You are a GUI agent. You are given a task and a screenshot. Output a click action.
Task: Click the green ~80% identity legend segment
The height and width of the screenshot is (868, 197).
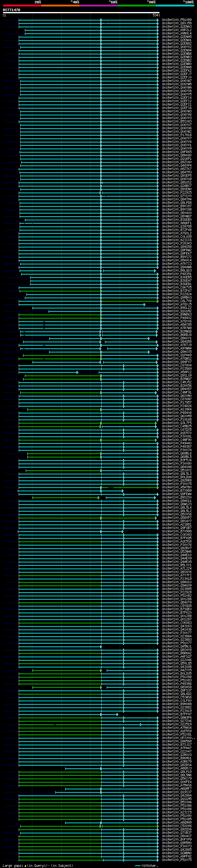point(137,6)
